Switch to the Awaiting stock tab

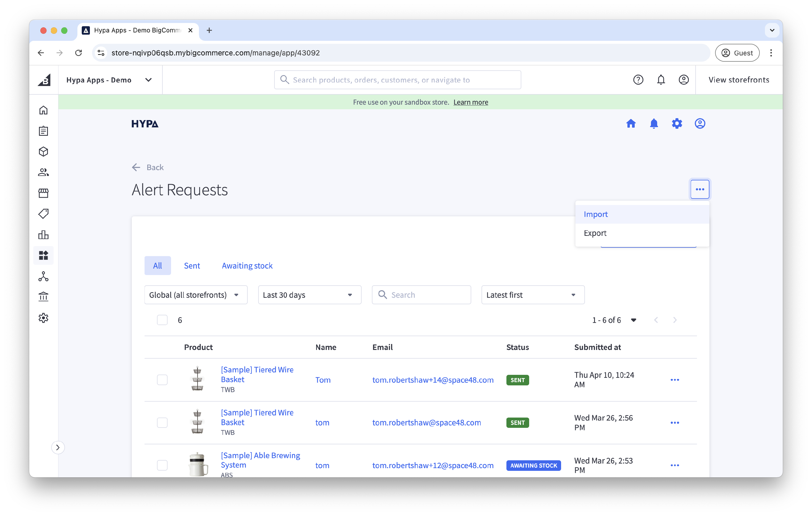click(x=247, y=266)
